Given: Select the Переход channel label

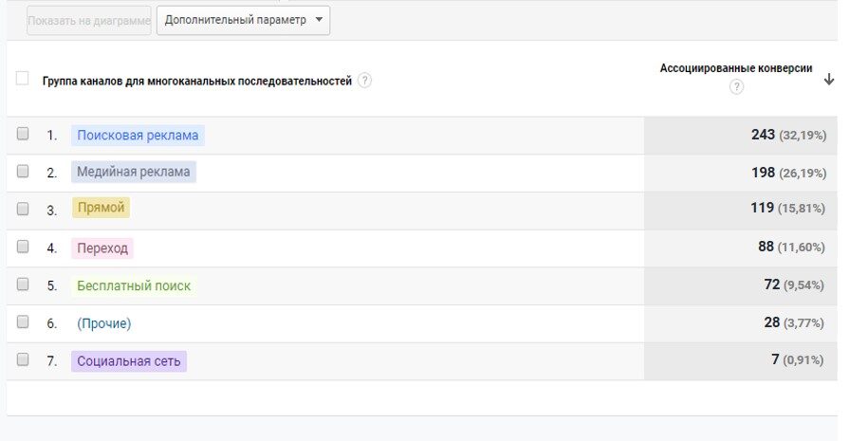Looking at the screenshot, I should pos(102,248).
